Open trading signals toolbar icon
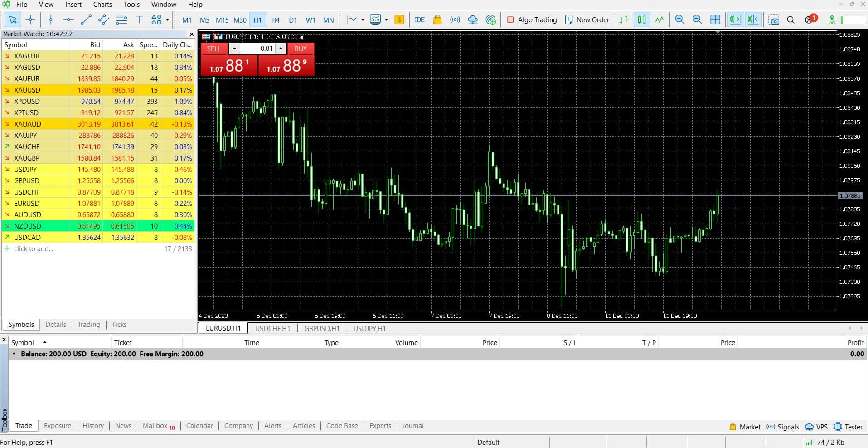This screenshot has width=868, height=448. 455,19
